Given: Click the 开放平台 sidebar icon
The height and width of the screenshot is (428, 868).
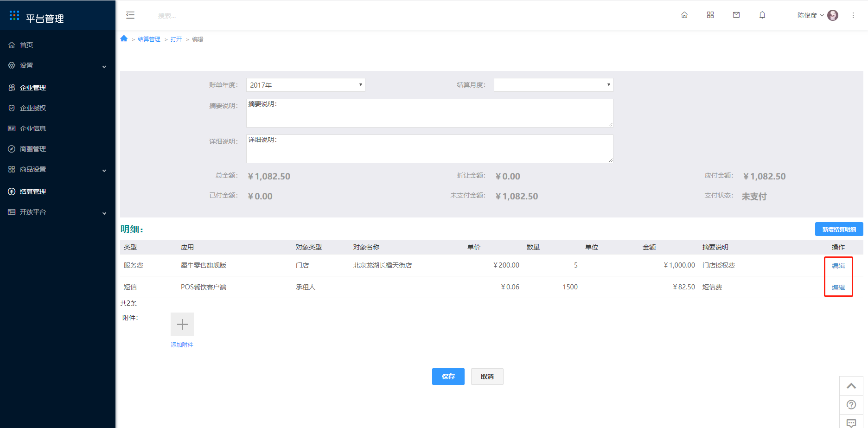Looking at the screenshot, I should click(x=12, y=212).
